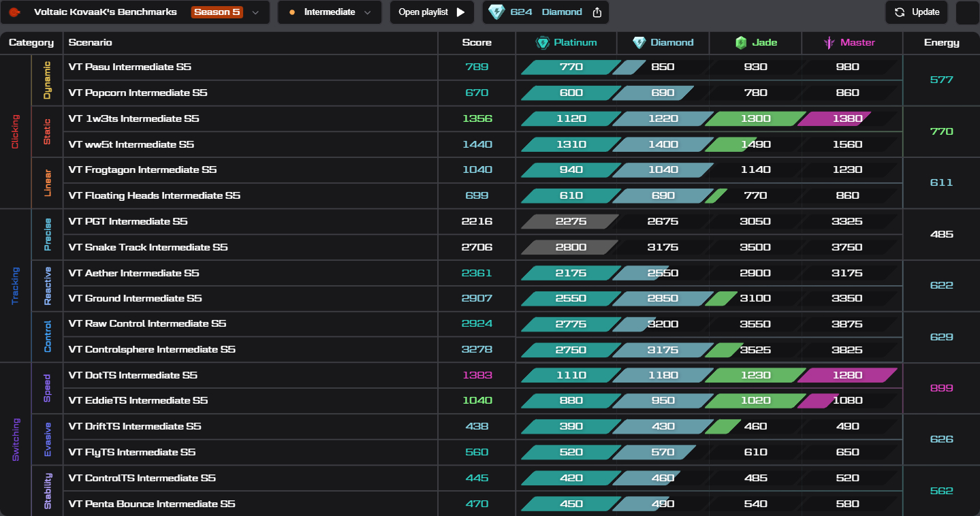
Task: Select scenario VT Snake Track Intermediate S5
Action: (148, 247)
